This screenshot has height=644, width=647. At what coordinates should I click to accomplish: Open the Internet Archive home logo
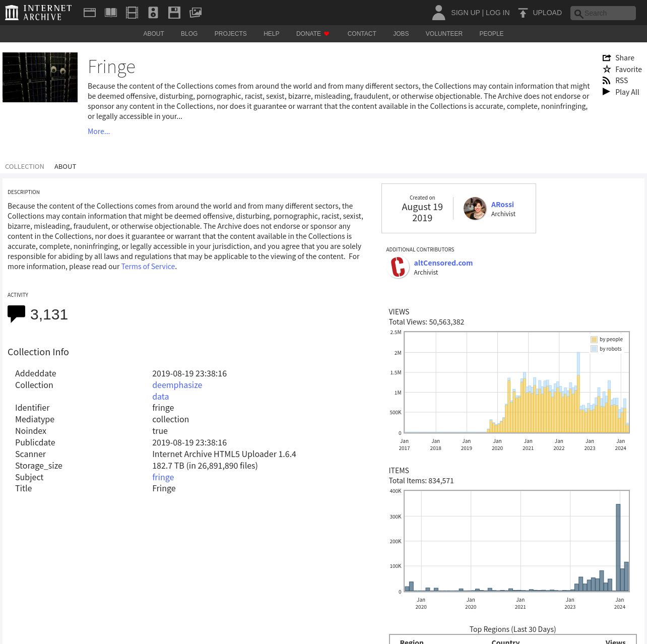(38, 13)
